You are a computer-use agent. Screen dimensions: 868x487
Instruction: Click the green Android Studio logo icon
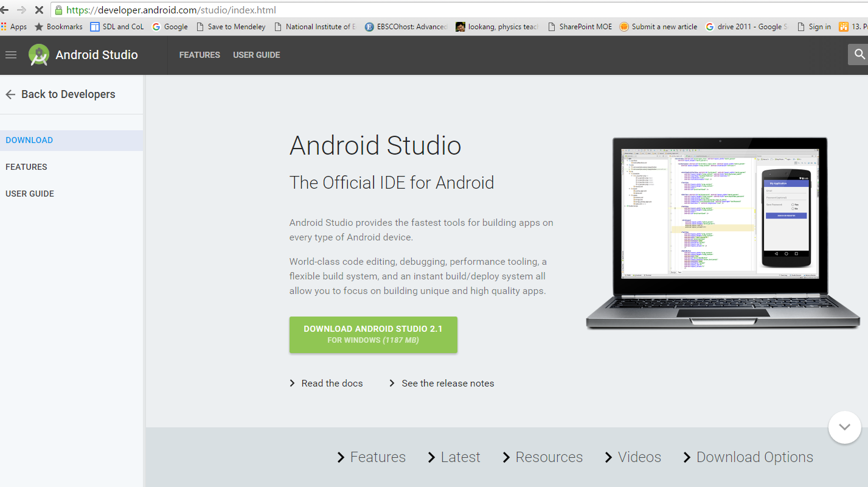39,55
